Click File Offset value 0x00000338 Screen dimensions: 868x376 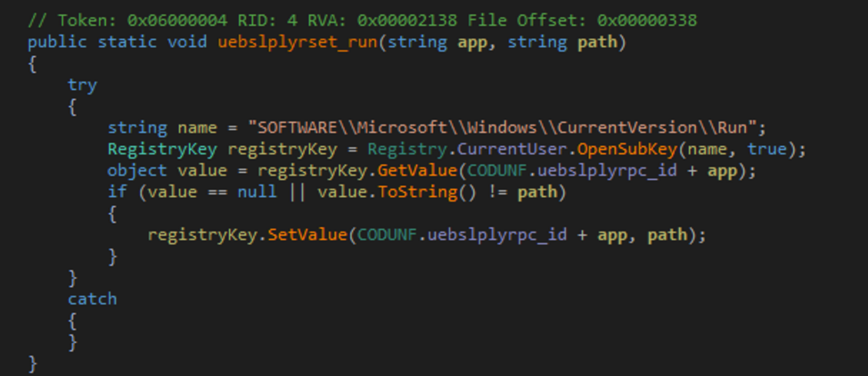[647, 21]
